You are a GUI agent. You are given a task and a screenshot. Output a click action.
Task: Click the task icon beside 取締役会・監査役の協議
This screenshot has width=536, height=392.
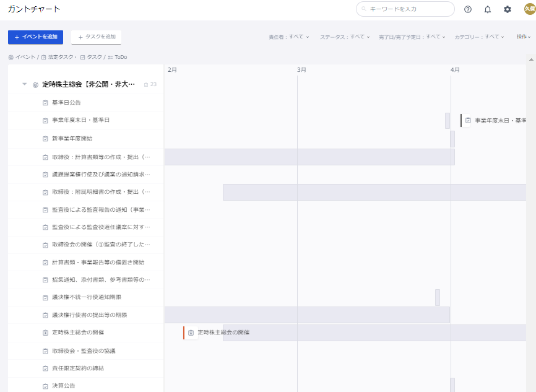(45, 351)
